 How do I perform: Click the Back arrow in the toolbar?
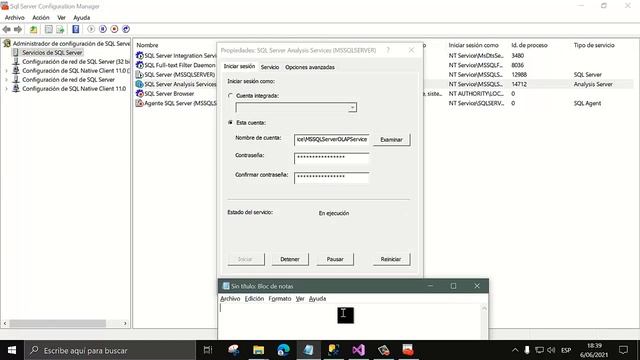pyautogui.click(x=7, y=29)
